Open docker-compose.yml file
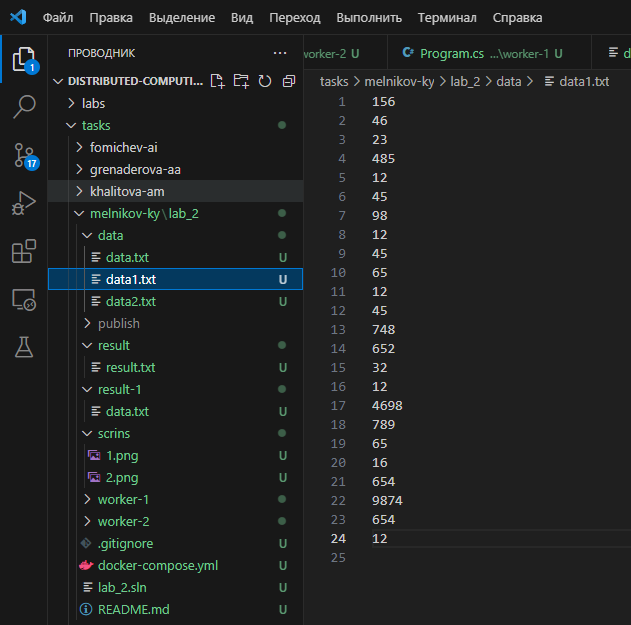 point(157,565)
